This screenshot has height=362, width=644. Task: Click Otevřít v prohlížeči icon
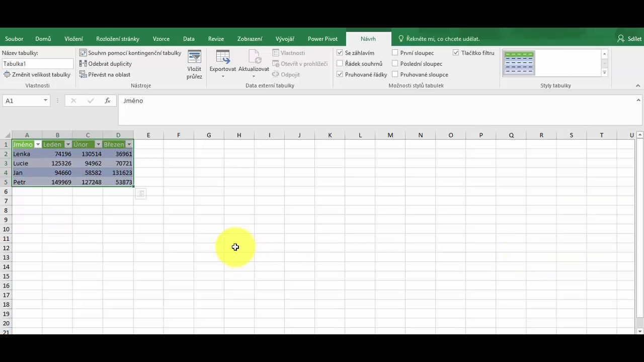(x=276, y=64)
